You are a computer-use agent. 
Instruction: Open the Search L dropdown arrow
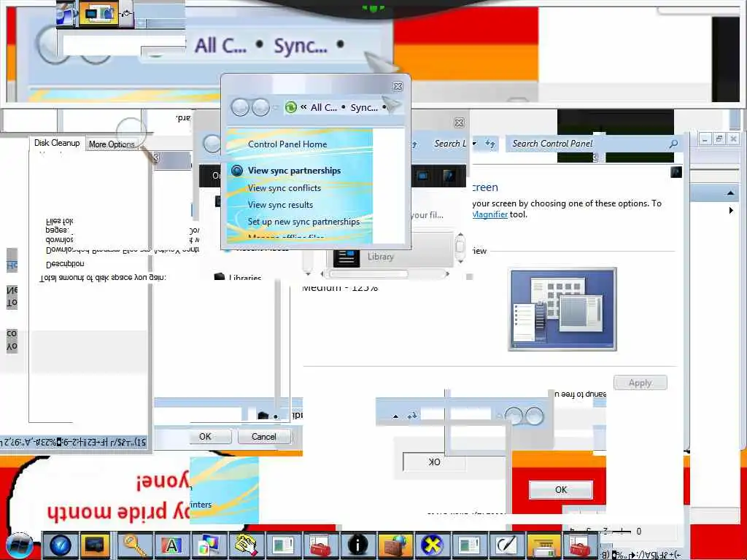point(474,144)
